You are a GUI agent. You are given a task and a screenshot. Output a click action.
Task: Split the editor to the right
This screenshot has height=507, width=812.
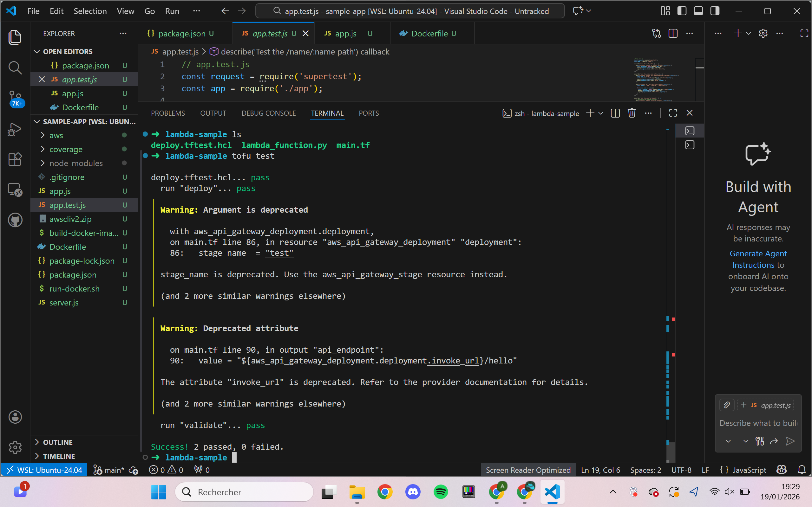(x=673, y=34)
